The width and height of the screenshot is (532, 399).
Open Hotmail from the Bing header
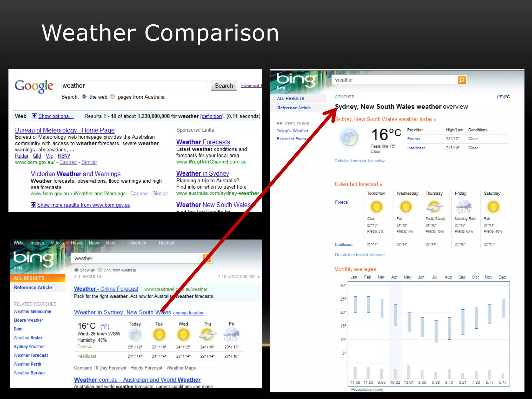point(166,243)
